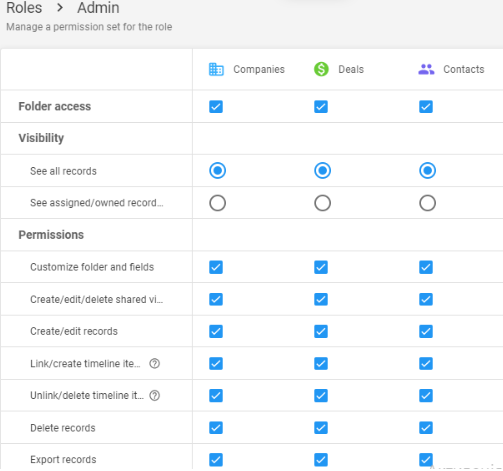Select See all records for Contacts
This screenshot has height=471, width=503.
(428, 171)
